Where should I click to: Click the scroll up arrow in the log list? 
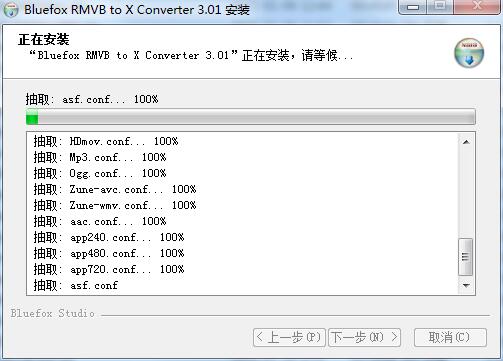pos(466,142)
